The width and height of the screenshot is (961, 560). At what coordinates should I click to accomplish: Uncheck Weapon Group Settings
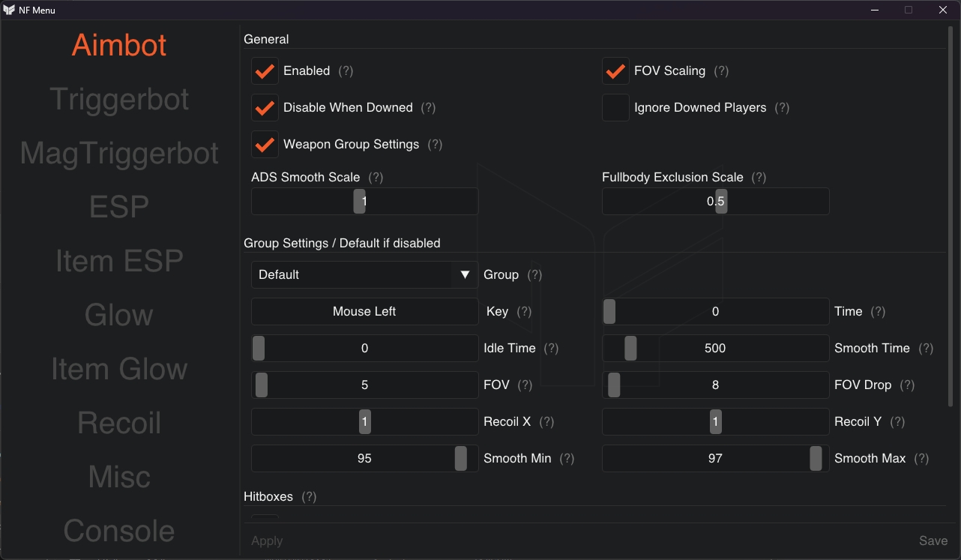(265, 144)
